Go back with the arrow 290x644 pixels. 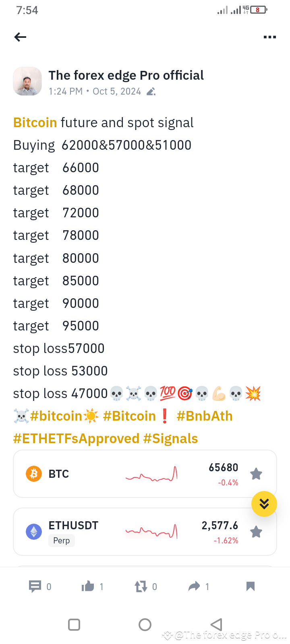[20, 37]
